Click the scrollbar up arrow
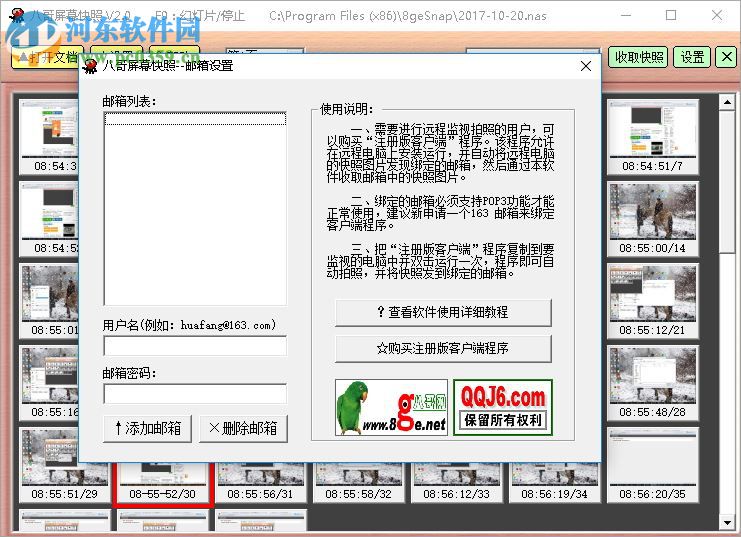The image size is (741, 537). coord(727,102)
